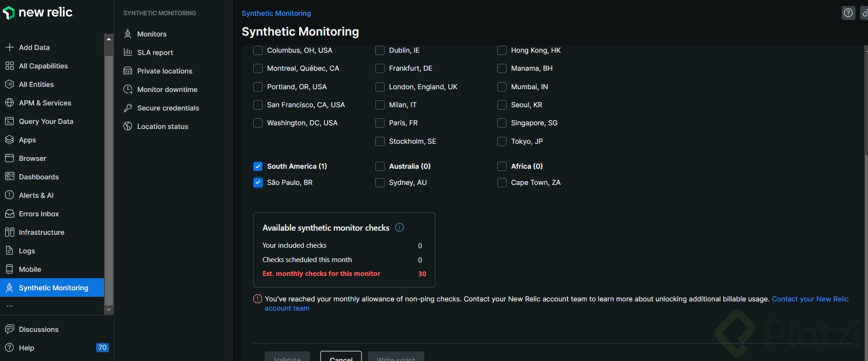Viewport: 868px width, 361px height.
Task: Click the Secure credentials key icon
Action: (x=128, y=108)
